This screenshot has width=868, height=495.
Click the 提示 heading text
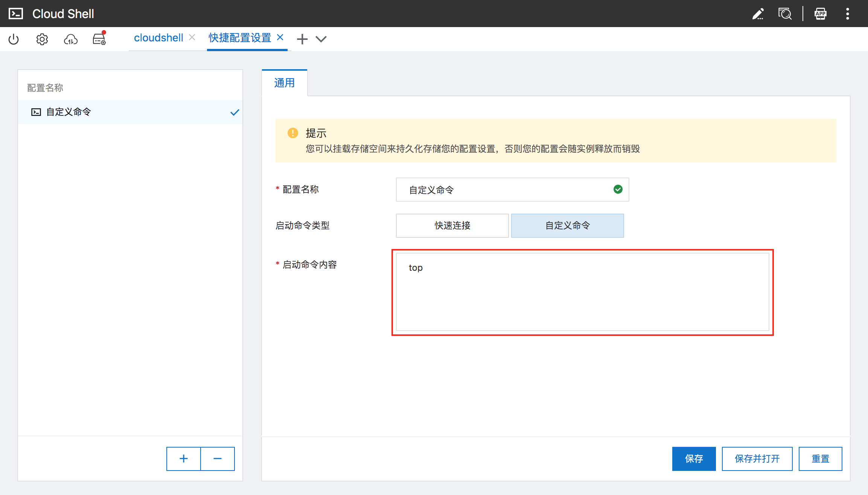click(x=316, y=133)
